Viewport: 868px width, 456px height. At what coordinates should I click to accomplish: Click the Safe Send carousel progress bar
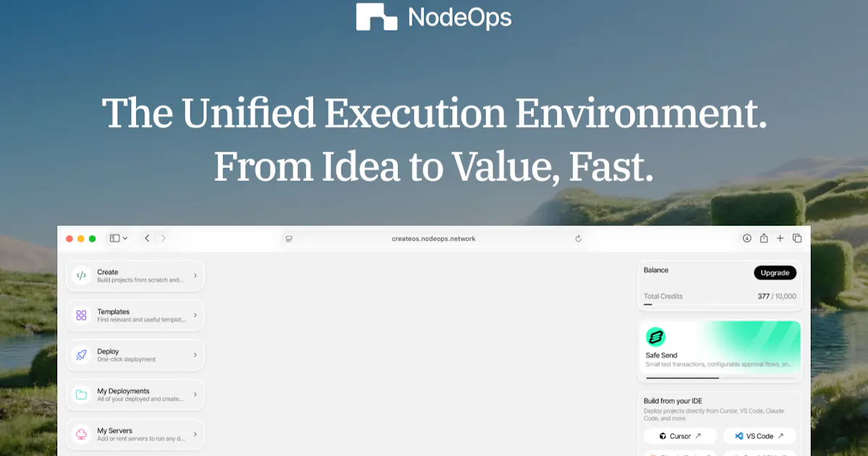tap(720, 378)
